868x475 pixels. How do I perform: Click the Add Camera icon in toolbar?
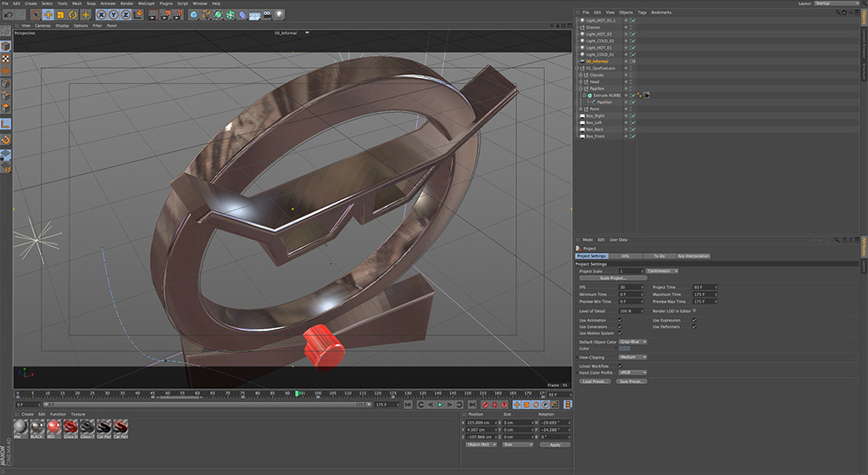267,14
